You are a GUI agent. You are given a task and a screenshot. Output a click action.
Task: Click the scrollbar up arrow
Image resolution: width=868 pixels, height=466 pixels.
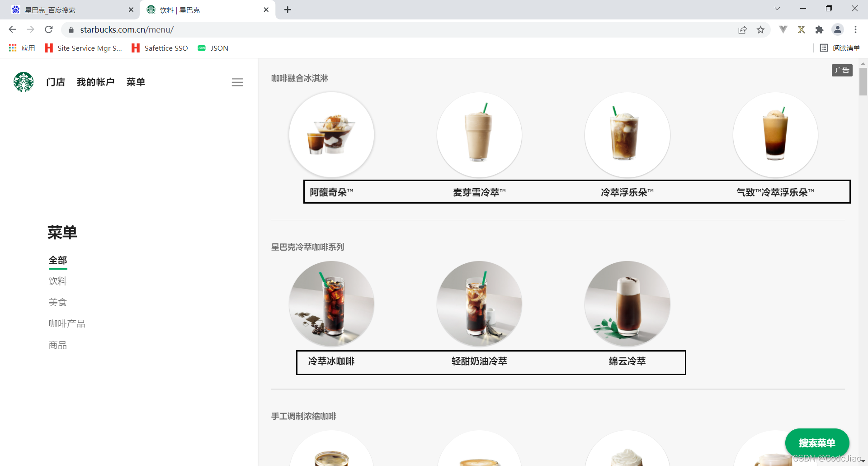point(863,63)
